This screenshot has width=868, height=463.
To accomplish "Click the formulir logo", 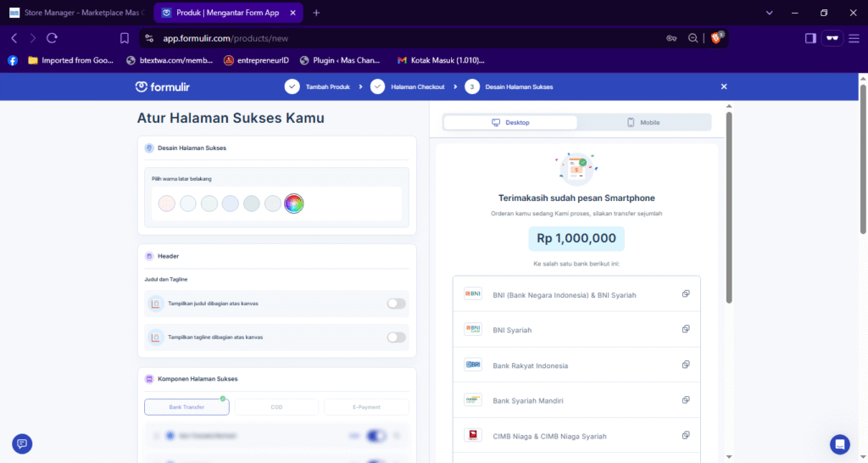I will (x=162, y=87).
